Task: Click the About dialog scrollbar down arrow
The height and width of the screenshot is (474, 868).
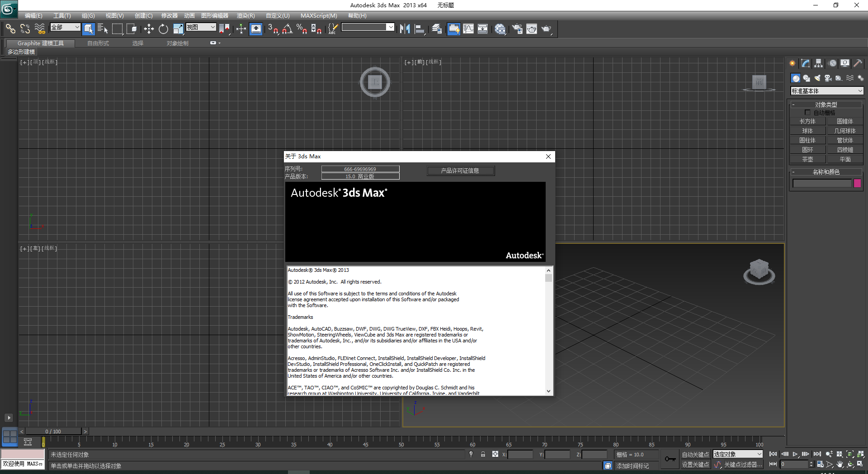Action: 548,391
